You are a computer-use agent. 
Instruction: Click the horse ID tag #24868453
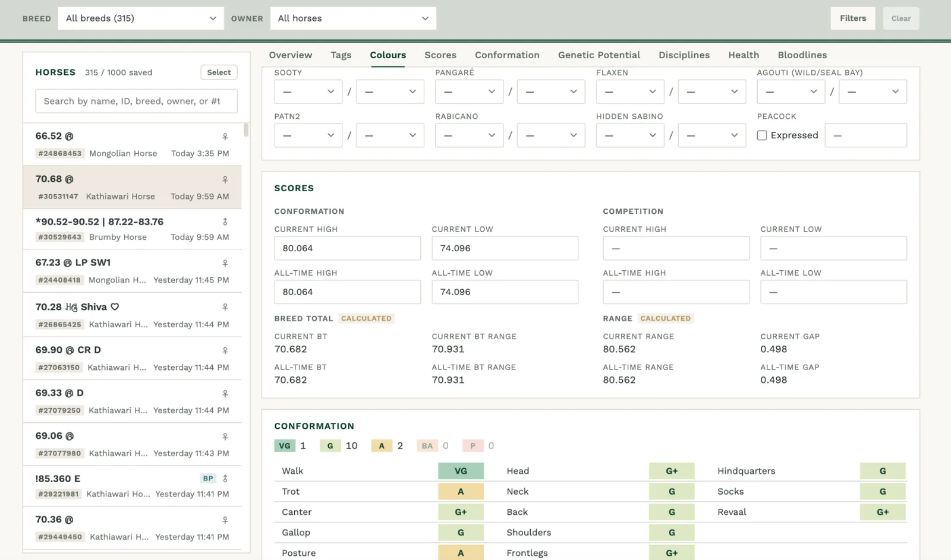(59, 153)
